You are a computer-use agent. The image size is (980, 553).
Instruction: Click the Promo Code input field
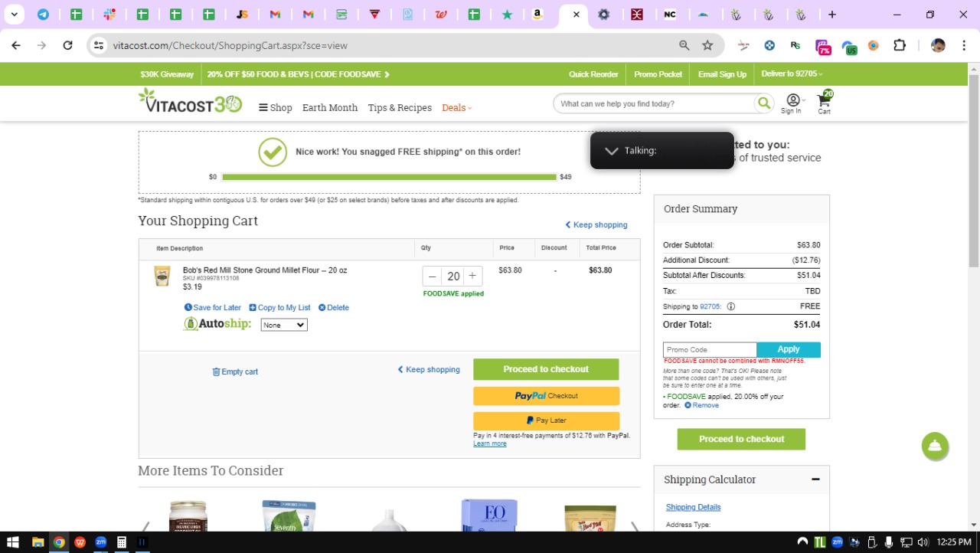tap(710, 349)
